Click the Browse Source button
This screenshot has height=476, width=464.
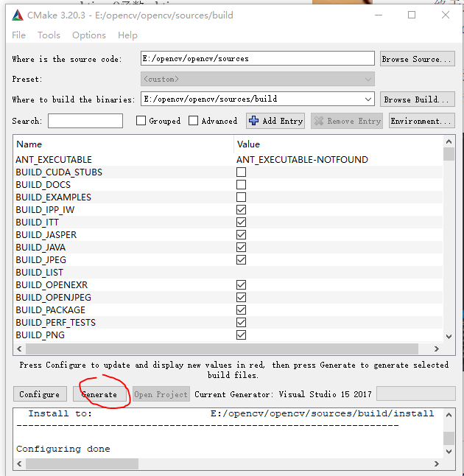click(x=418, y=59)
